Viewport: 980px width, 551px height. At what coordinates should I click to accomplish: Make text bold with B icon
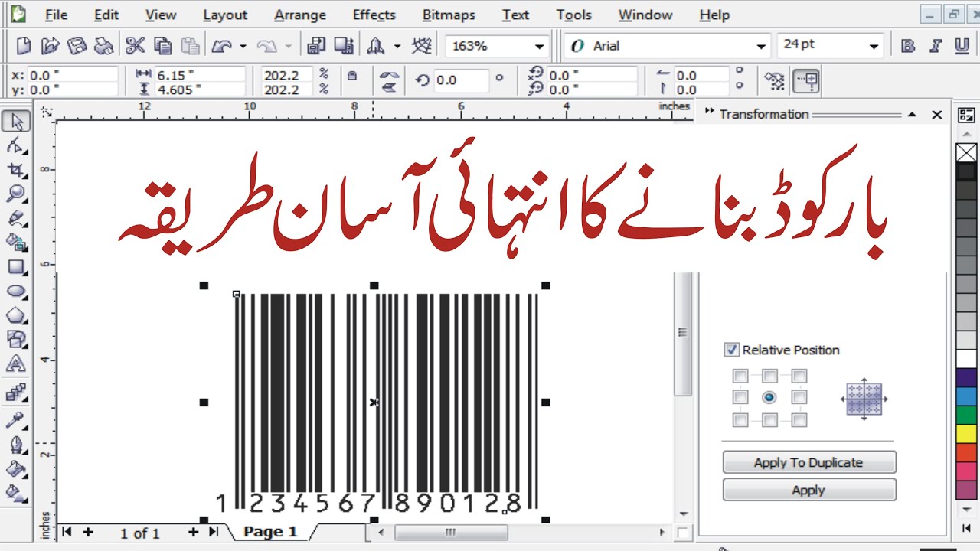click(908, 46)
